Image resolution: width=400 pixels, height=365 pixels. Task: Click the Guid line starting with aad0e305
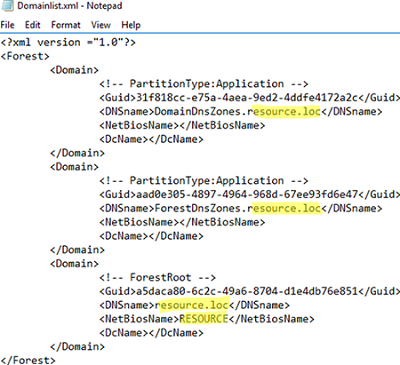coord(249,194)
